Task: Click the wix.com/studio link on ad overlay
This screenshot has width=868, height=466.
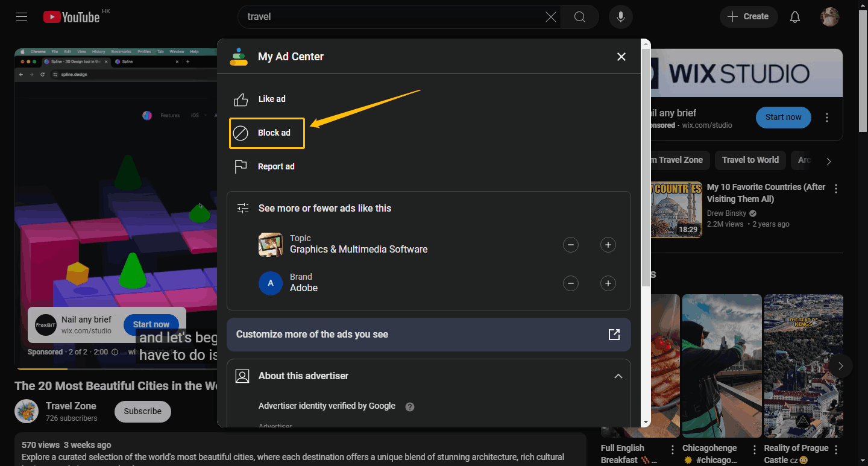Action: [x=86, y=331]
